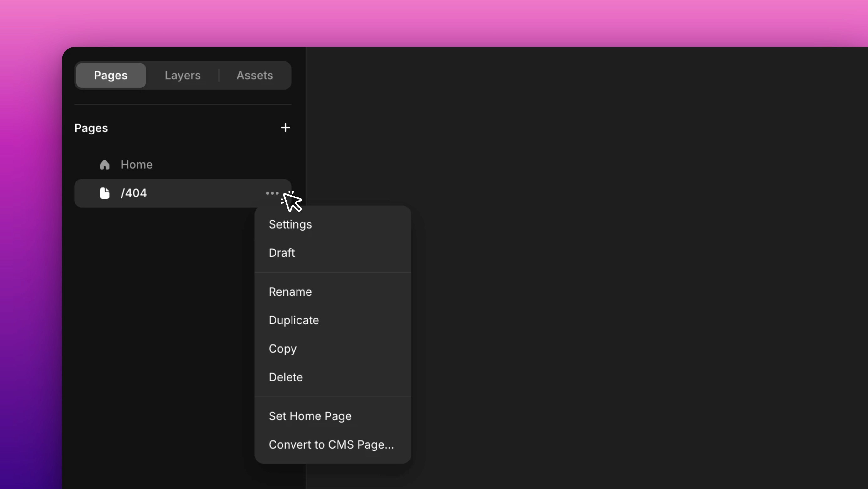
Task: Select the Pages tab
Action: [111, 75]
